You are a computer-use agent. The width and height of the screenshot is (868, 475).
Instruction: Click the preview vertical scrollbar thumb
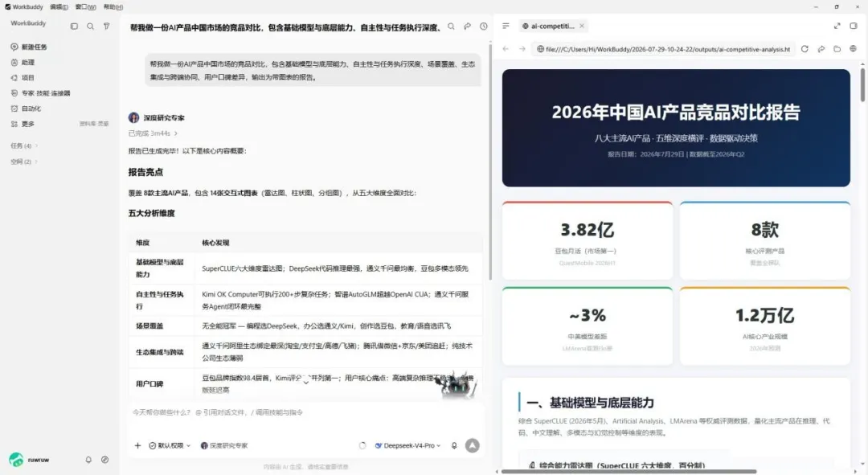tap(862, 84)
